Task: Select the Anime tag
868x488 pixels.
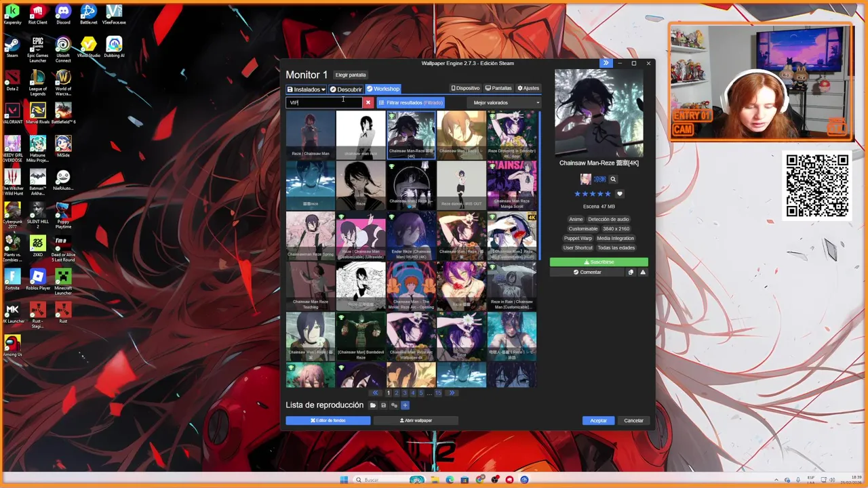Action: [x=576, y=220]
